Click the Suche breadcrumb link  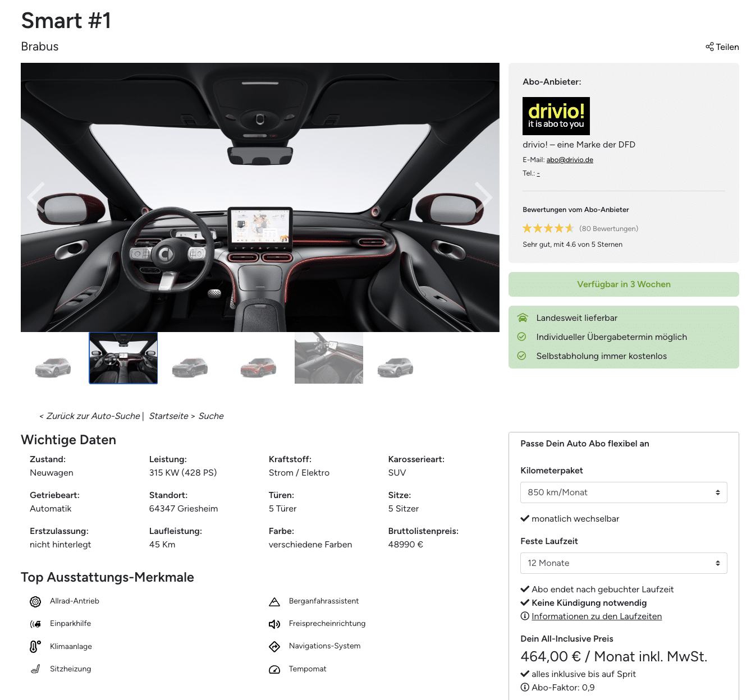tap(211, 416)
